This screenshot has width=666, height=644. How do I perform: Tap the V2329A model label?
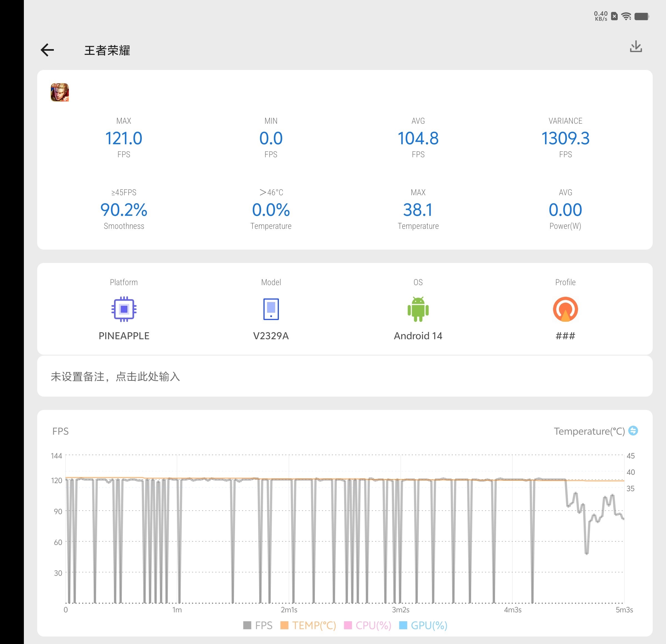click(x=271, y=336)
